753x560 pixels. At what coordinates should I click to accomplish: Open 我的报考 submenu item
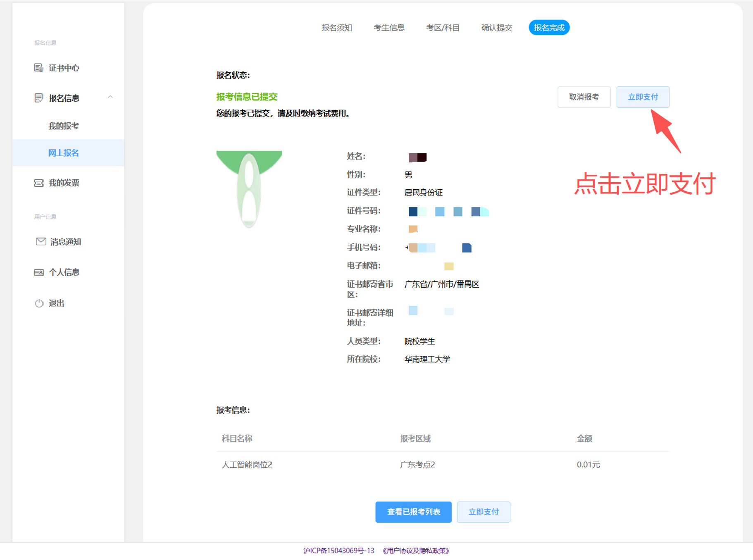click(x=63, y=126)
